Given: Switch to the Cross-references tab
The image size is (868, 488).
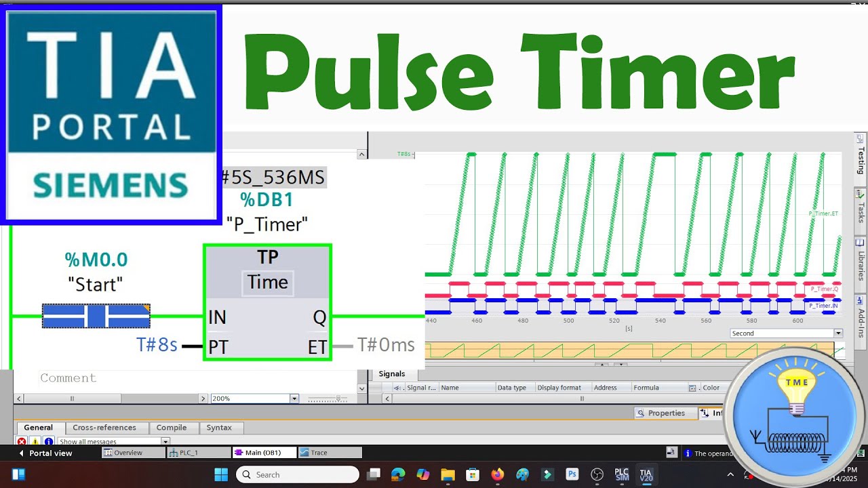Looking at the screenshot, I should tap(104, 428).
